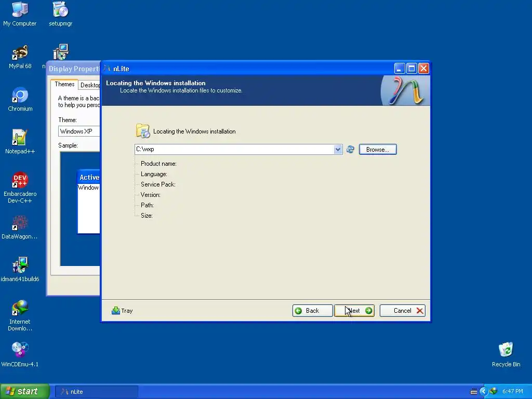Image resolution: width=532 pixels, height=399 pixels.
Task: Close the nLite window
Action: tap(423, 69)
